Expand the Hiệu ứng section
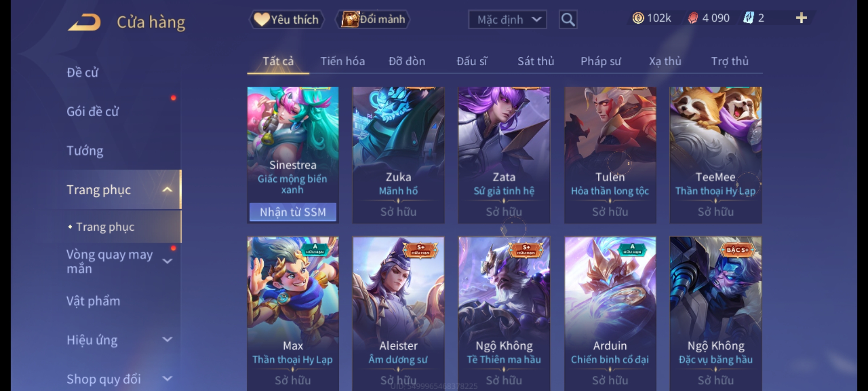This screenshot has width=868, height=391. point(167,340)
